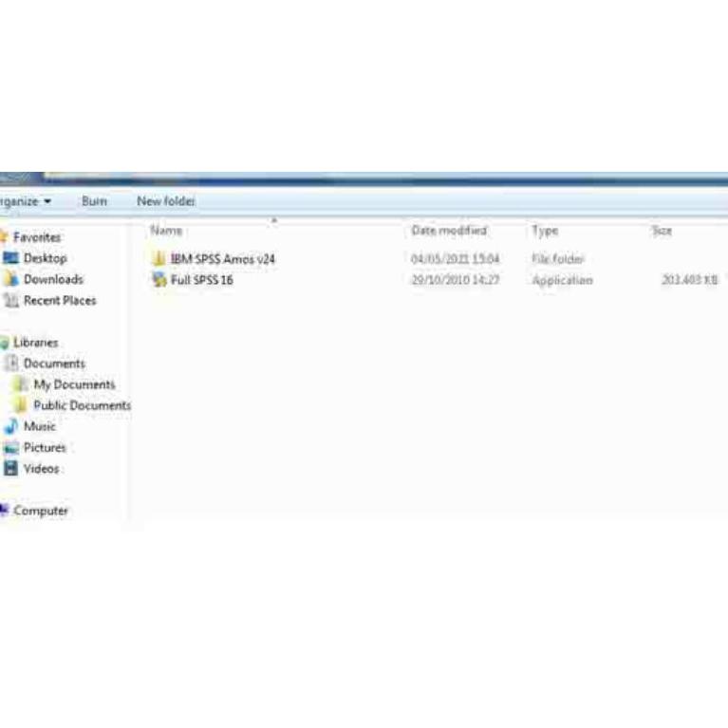Viewport: 728px width, 728px height.
Task: Click the Music note icon
Action: [x=11, y=426]
